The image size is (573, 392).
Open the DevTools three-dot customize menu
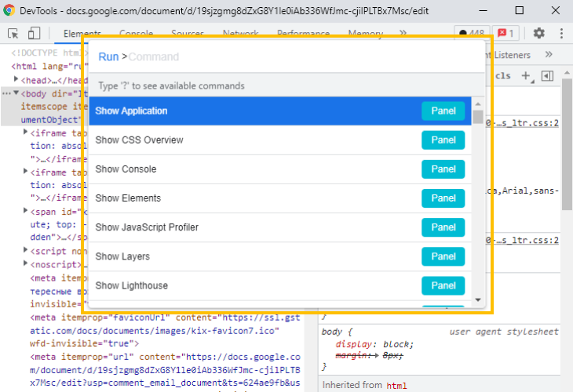[x=561, y=34]
